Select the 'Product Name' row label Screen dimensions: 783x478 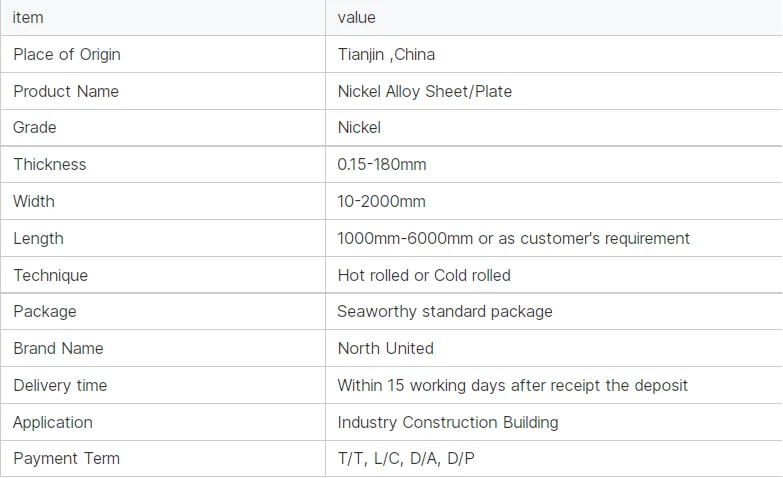click(x=66, y=91)
